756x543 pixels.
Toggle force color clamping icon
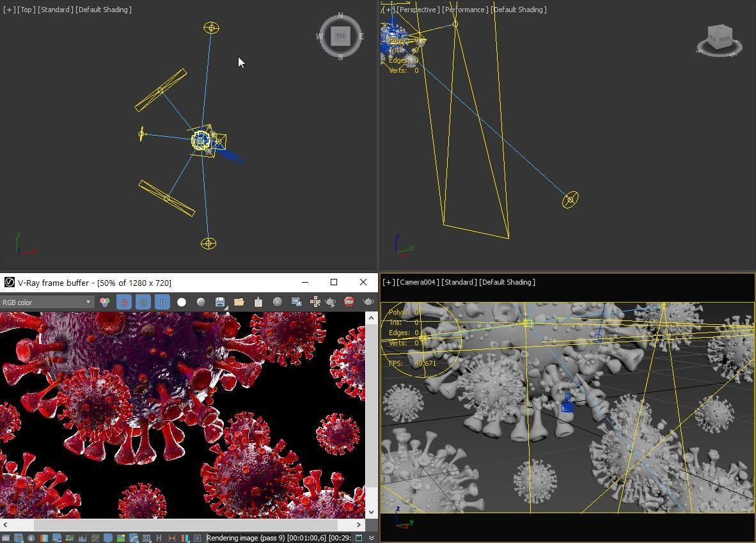pos(19,538)
